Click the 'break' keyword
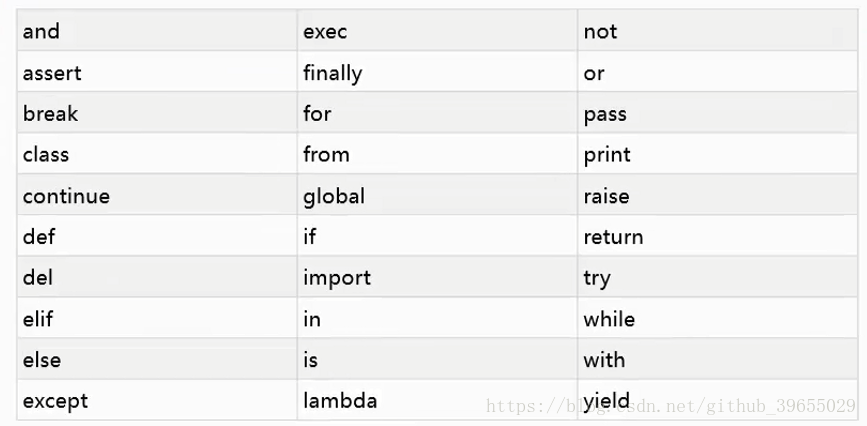Viewport: 867px width, 426px height. pyautogui.click(x=50, y=113)
